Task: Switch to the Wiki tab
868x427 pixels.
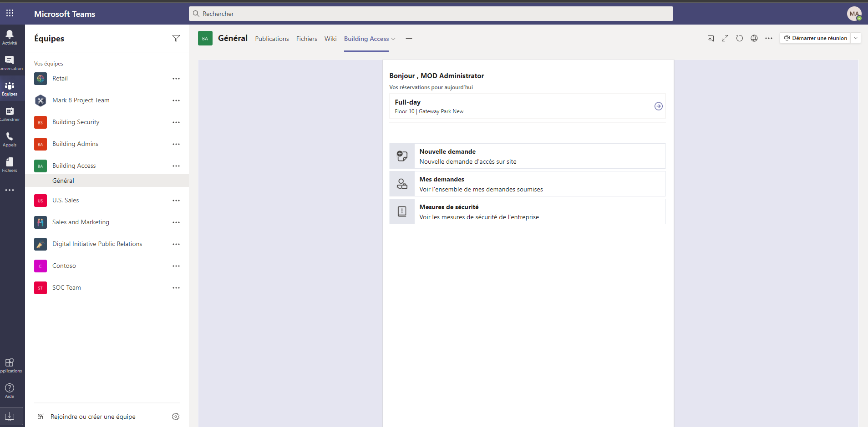Action: pyautogui.click(x=330, y=39)
